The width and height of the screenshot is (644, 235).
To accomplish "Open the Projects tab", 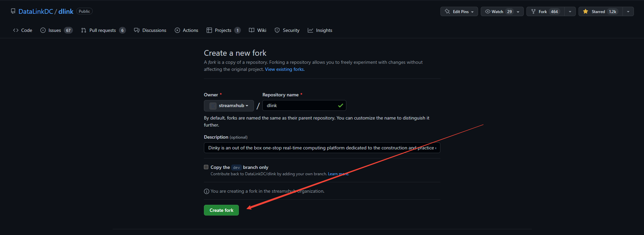I will point(223,30).
